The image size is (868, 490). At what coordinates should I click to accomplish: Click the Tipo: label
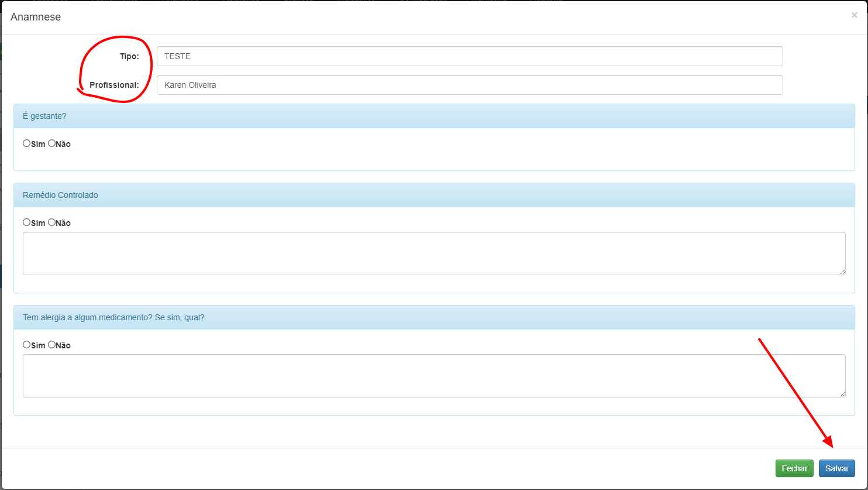click(x=129, y=56)
